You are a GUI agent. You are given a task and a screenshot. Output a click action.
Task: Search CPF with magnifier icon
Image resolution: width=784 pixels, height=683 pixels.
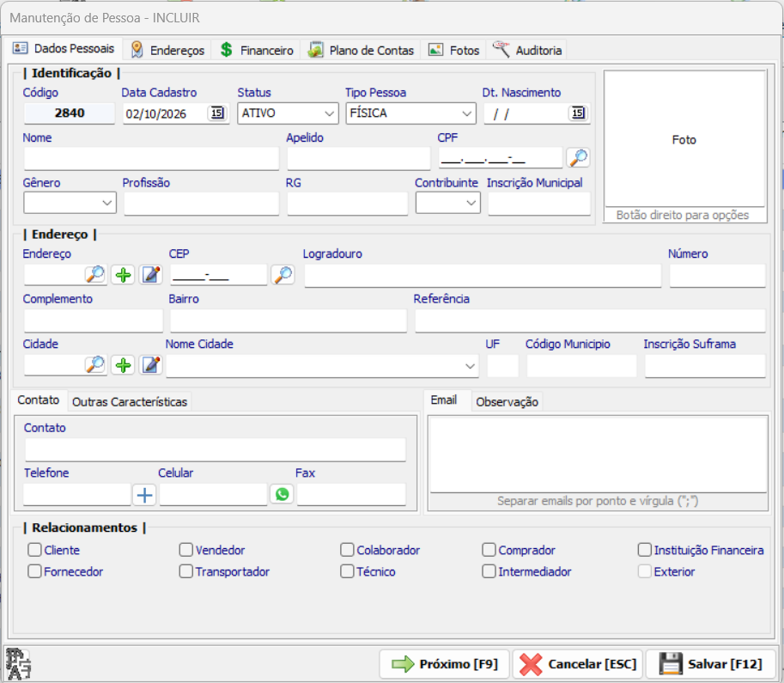pos(579,158)
